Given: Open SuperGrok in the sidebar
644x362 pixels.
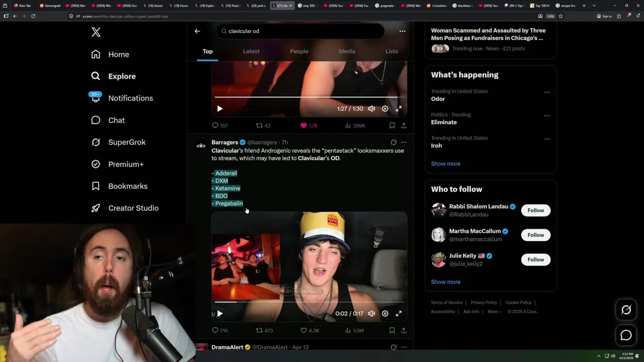Looking at the screenshot, I should pos(118,142).
